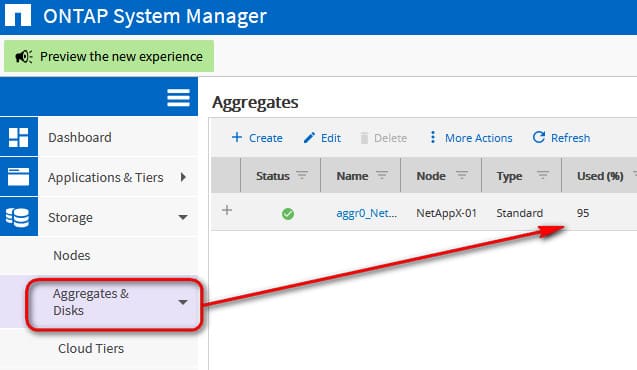This screenshot has height=370, width=637.
Task: Filter the Status column
Action: (302, 175)
